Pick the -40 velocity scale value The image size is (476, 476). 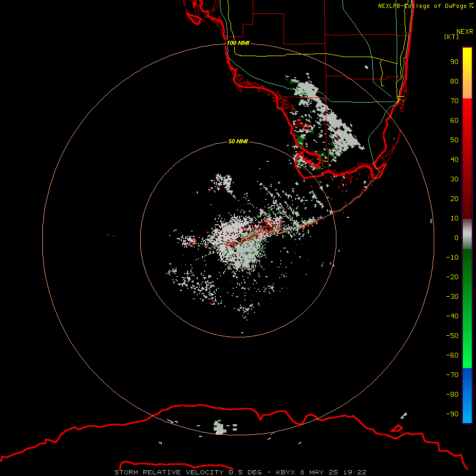click(452, 316)
